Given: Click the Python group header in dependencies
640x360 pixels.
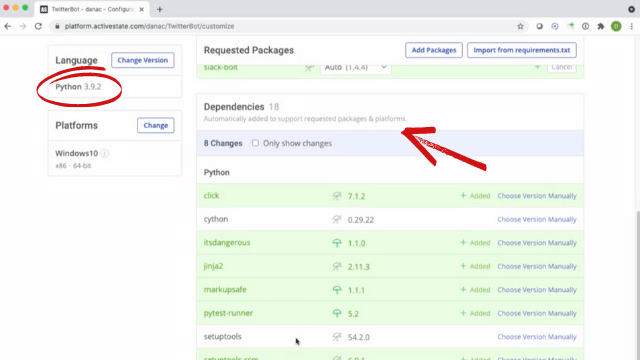Looking at the screenshot, I should coord(217,172).
